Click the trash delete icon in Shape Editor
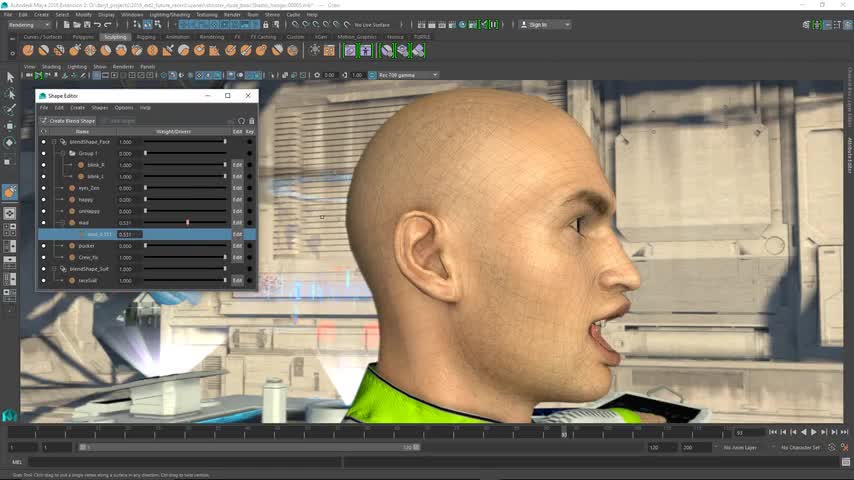The image size is (854, 480). [x=251, y=121]
